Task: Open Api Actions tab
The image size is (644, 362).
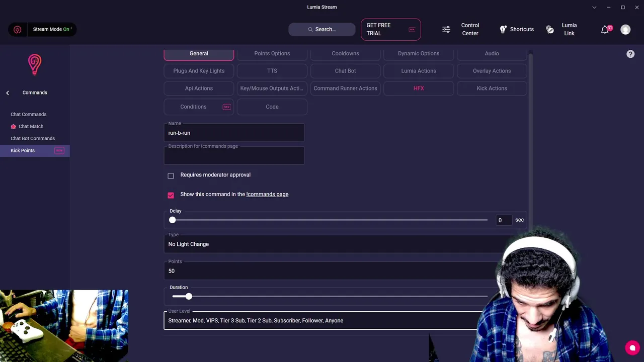Action: (x=199, y=88)
